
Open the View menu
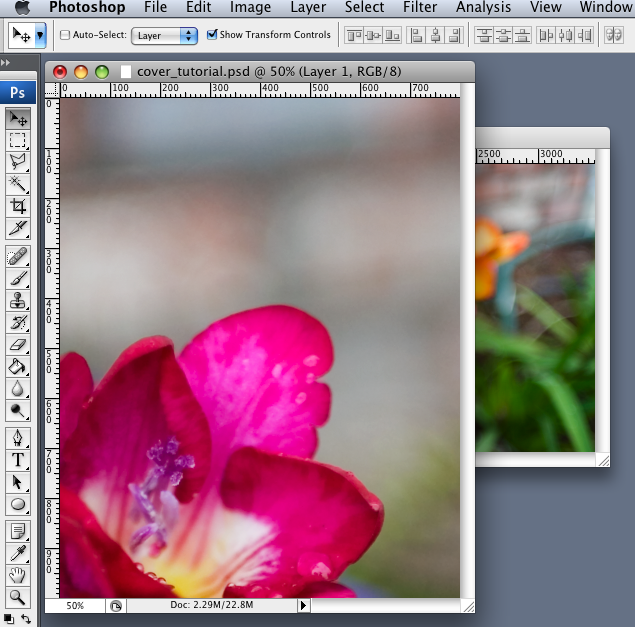546,7
